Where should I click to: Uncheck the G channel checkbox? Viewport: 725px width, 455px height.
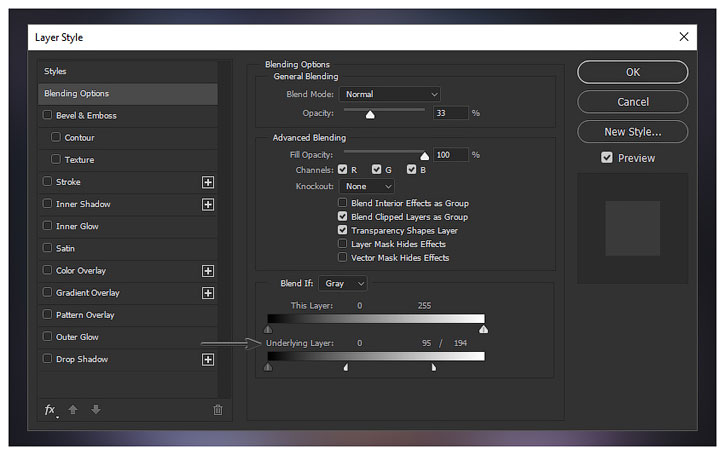(377, 169)
